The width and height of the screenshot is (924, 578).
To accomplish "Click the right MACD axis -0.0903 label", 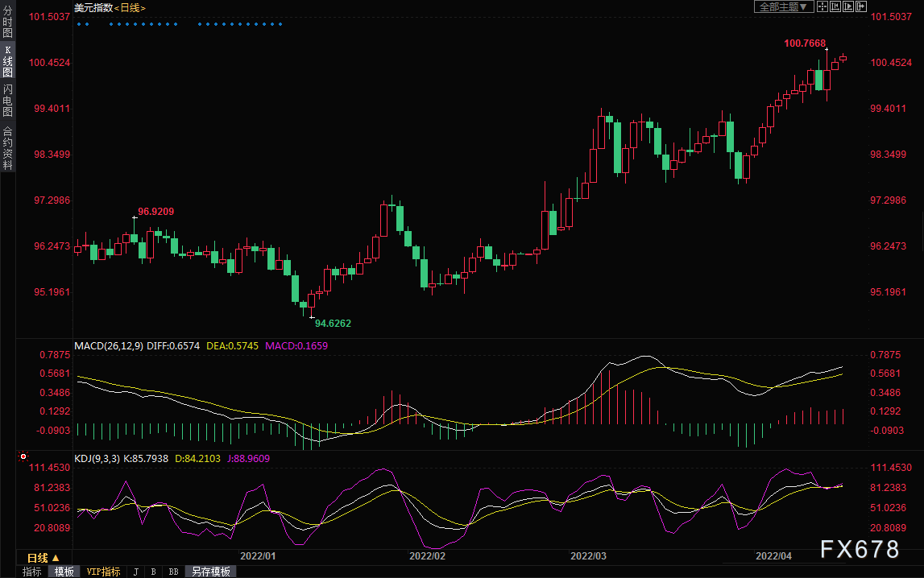I will point(887,430).
